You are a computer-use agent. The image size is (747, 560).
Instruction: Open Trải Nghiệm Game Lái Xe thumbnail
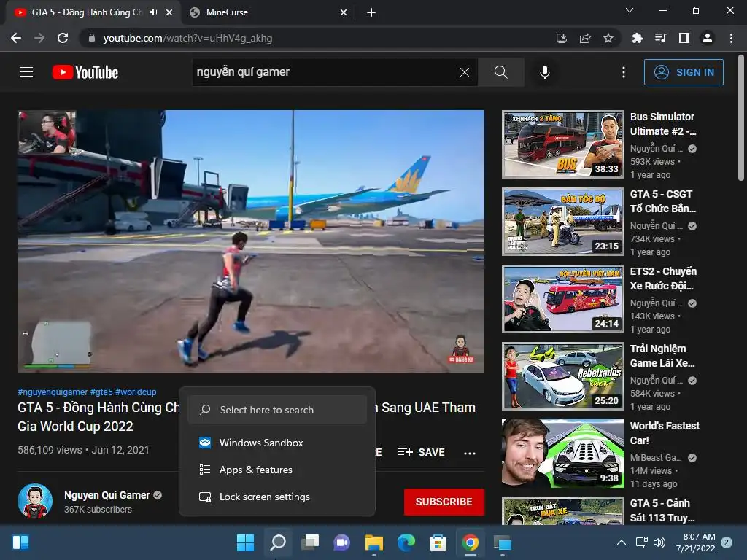point(562,376)
